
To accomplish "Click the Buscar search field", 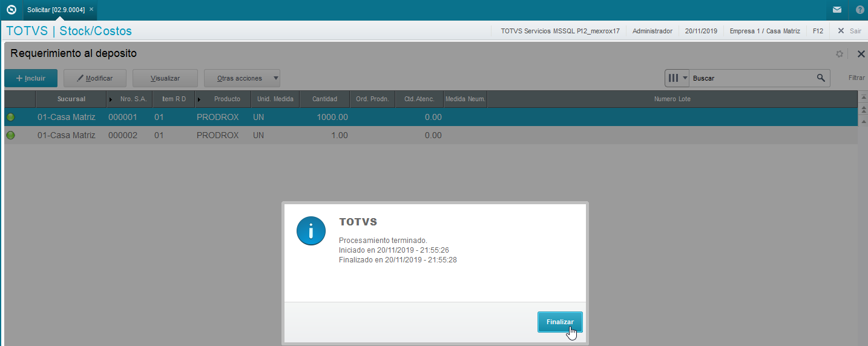I will tap(751, 78).
